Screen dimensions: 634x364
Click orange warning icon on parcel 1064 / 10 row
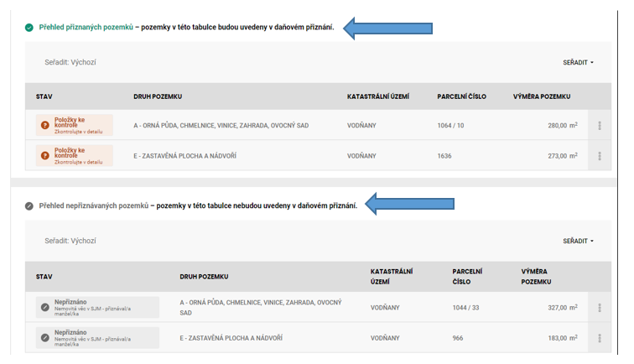(x=45, y=125)
